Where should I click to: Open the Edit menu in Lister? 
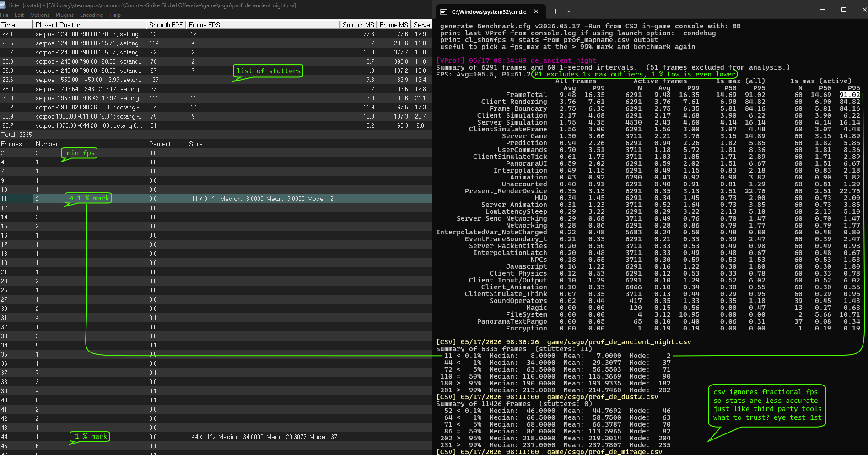(19, 15)
